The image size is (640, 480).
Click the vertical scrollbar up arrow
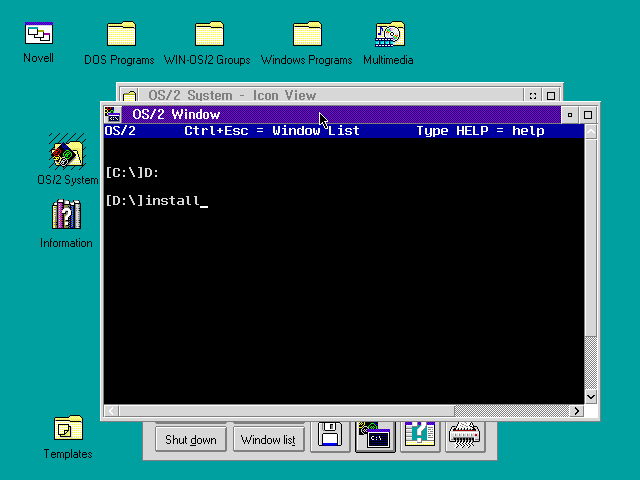[591, 131]
